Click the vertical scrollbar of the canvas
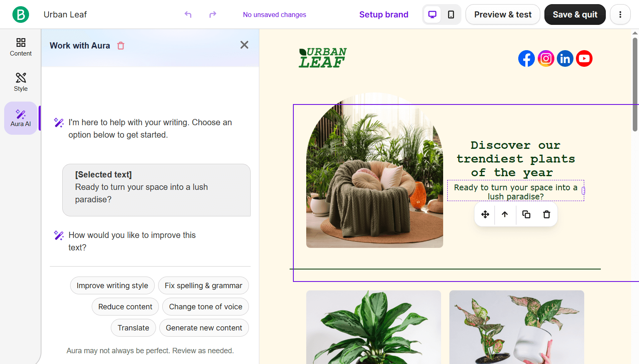The width and height of the screenshot is (639, 364). pos(635,85)
